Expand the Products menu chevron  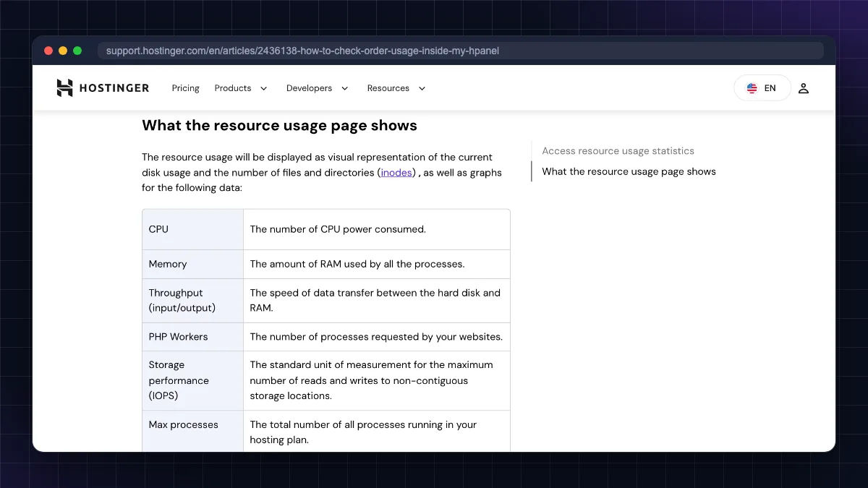click(x=263, y=88)
